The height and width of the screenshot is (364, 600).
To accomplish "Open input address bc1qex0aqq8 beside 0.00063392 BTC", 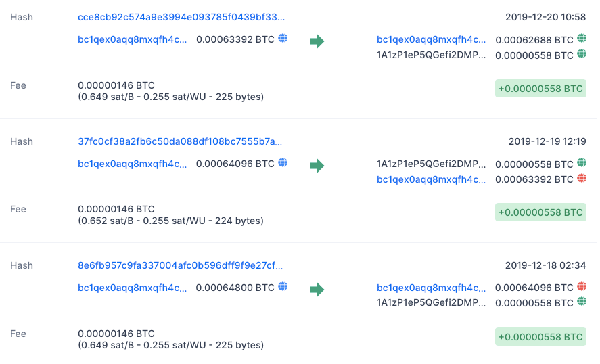I will click(133, 39).
